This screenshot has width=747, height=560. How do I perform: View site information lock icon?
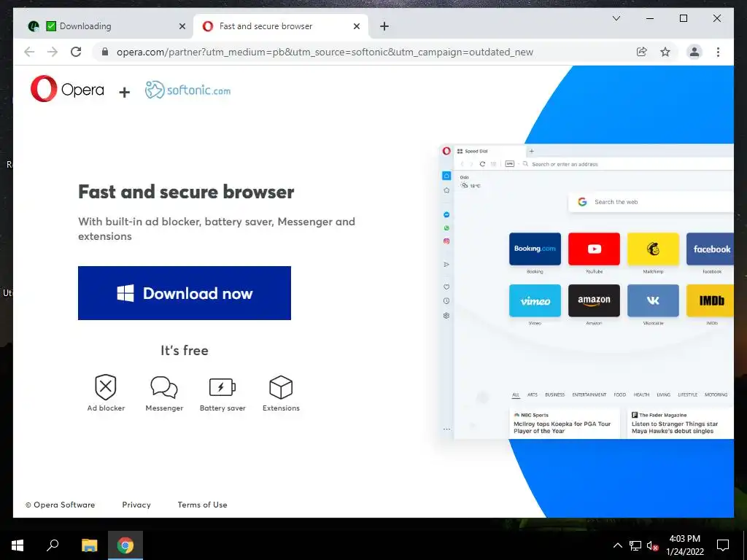105,52
